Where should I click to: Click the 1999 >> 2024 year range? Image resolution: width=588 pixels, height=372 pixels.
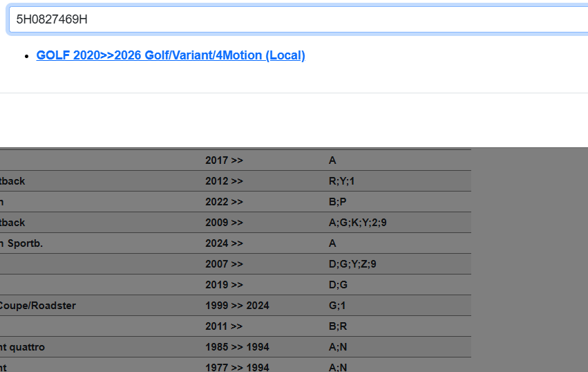tap(237, 306)
